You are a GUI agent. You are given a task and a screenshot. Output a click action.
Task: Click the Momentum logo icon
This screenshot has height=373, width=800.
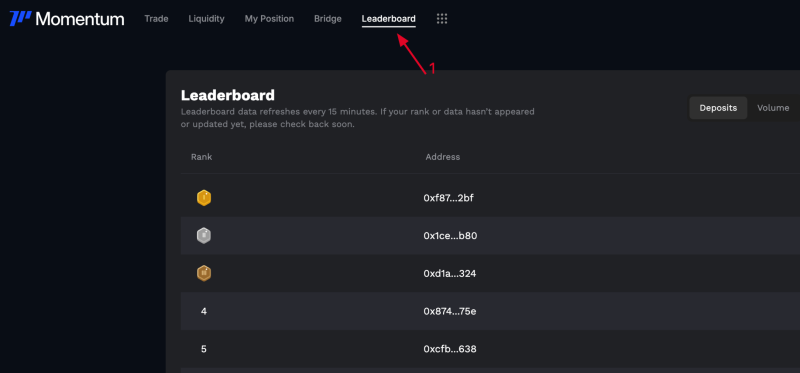pos(20,19)
